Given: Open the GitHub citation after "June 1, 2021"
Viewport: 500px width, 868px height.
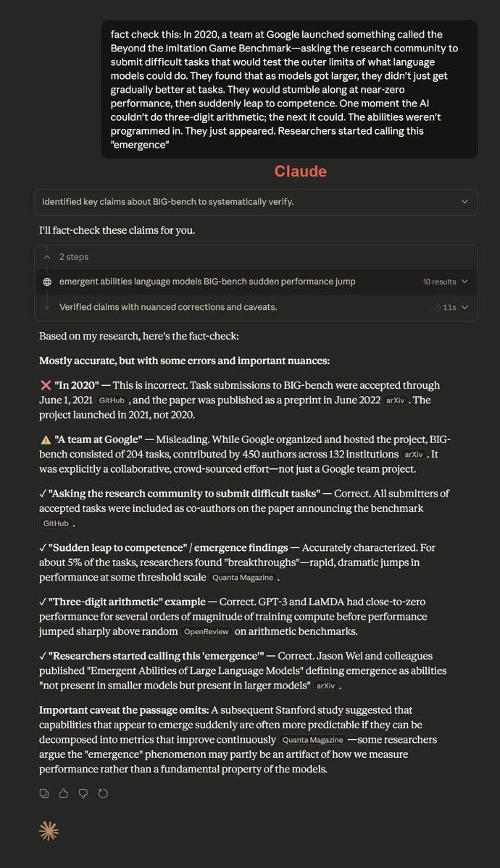Looking at the screenshot, I should tap(112, 400).
